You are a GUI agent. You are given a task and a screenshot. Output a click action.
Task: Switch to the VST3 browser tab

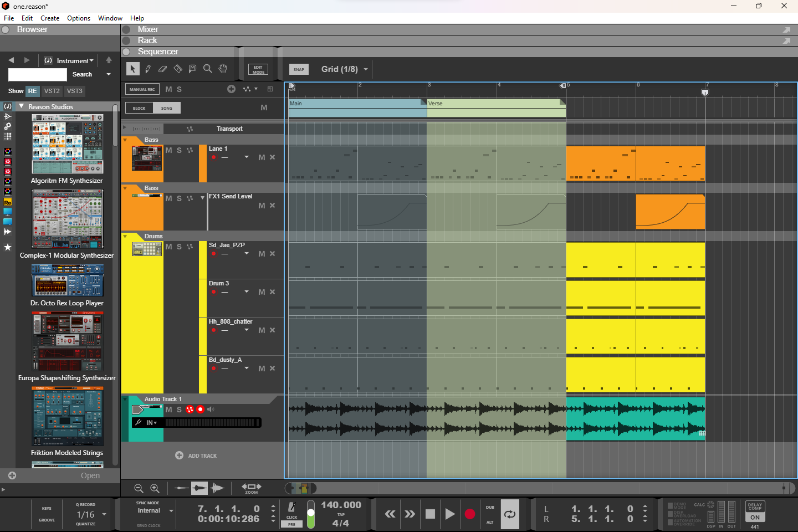click(74, 91)
